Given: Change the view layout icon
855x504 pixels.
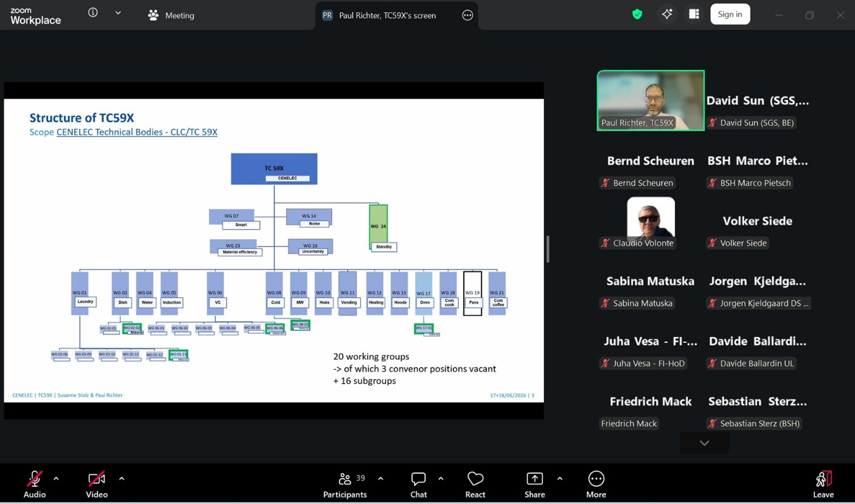Looking at the screenshot, I should [694, 14].
